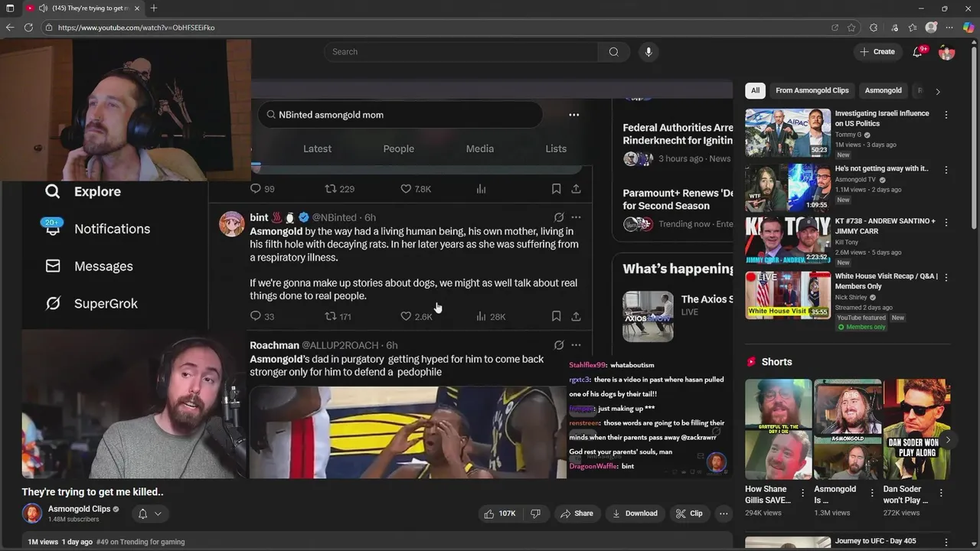Open the YouTube notifications bell
The height and width of the screenshot is (551, 980).
coord(917,52)
